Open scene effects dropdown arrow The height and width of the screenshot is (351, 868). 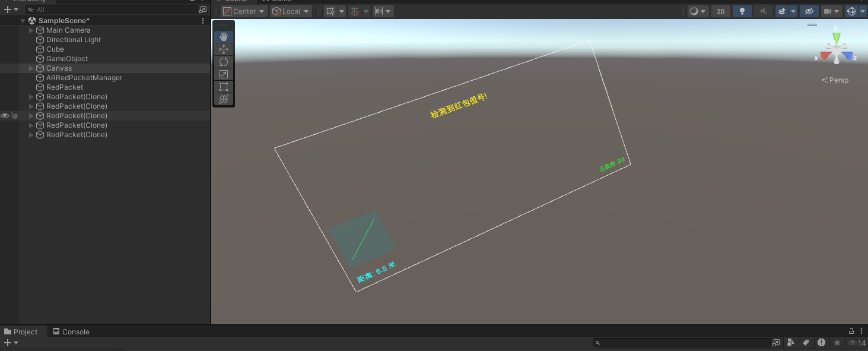click(x=793, y=11)
